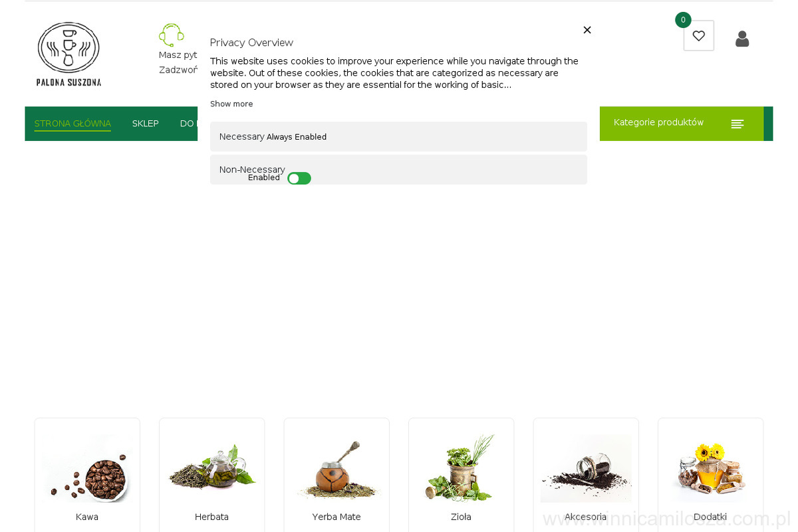This screenshot has height=532, width=798.
Task: Click the headset support icon
Action: coord(172,35)
